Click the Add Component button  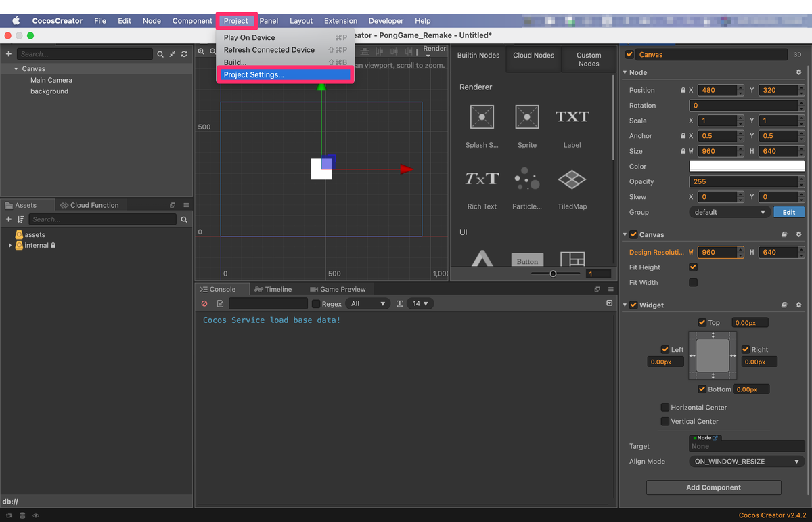(713, 487)
